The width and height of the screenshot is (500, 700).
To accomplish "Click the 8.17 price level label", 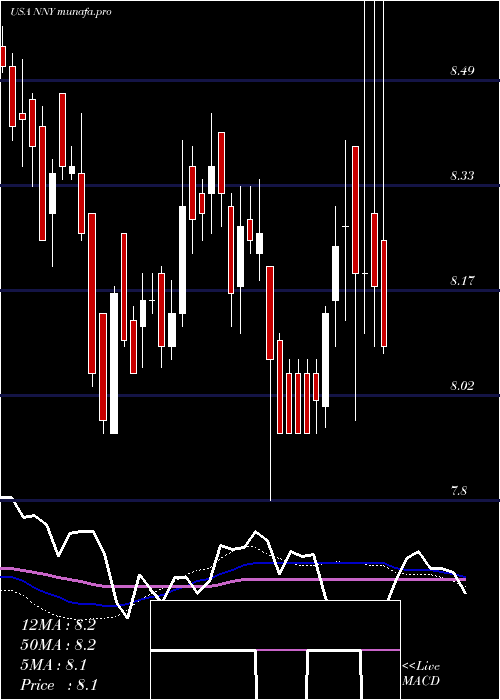I will coord(462,281).
